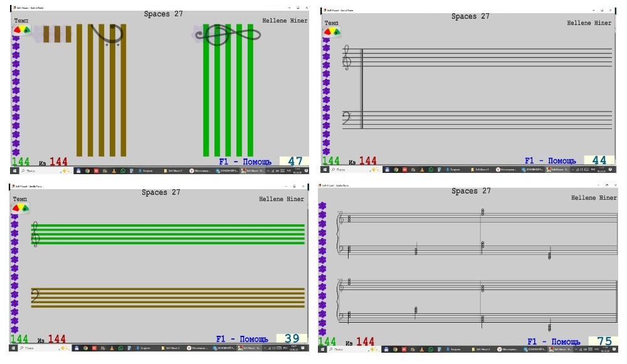Click the first half-note chord on the upper treble staff
Viewport: 627px width, 364px height.
coord(349,219)
